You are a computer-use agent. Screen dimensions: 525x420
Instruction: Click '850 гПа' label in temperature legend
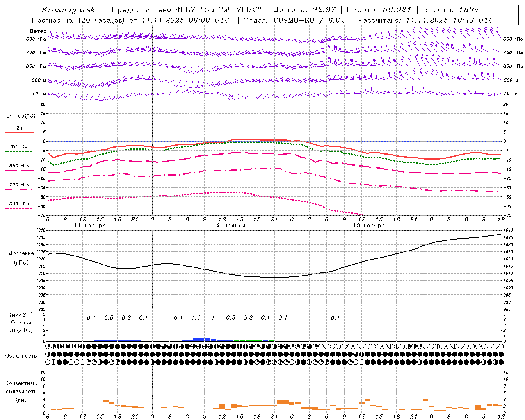click(19, 166)
